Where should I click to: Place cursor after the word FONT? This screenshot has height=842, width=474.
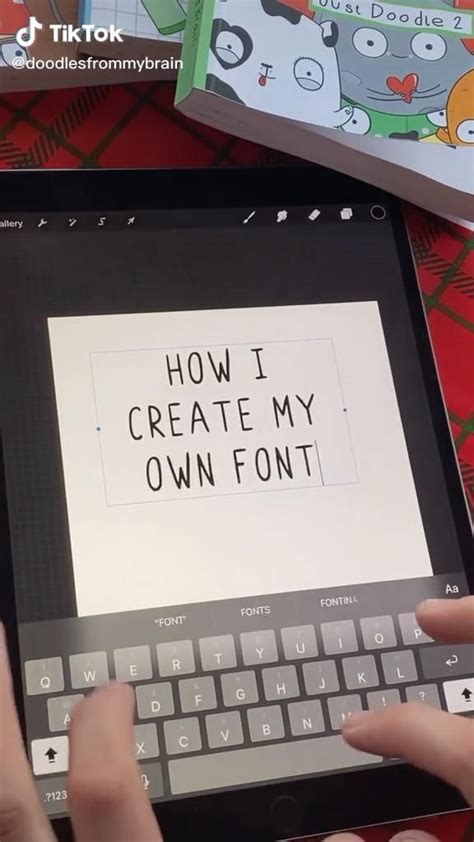(x=318, y=462)
